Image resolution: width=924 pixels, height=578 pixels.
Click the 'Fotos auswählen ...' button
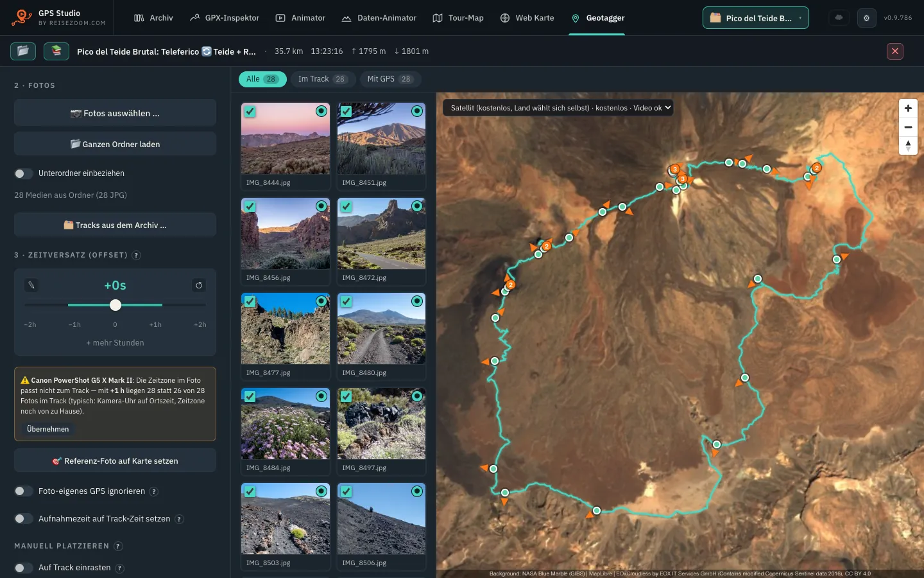click(x=115, y=113)
